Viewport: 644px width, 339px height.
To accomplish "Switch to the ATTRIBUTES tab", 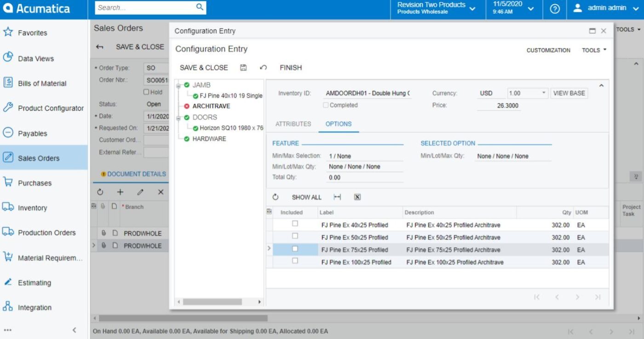I will click(x=293, y=123).
